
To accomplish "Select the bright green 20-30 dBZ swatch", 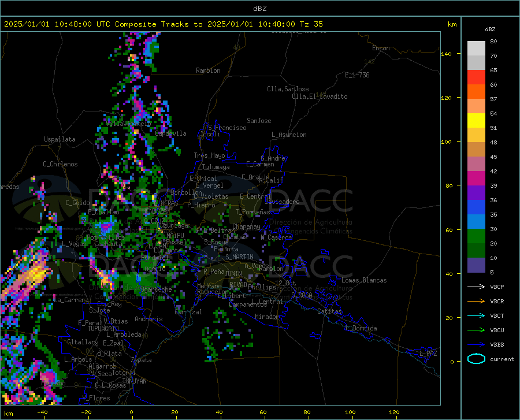I will [476, 236].
